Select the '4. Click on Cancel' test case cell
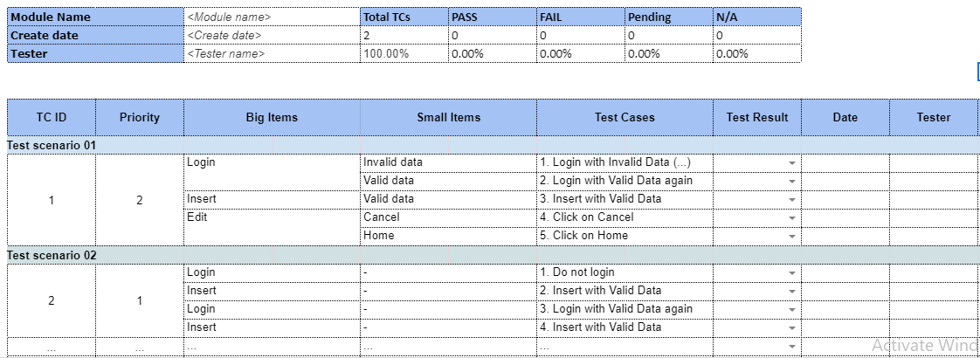The image size is (980, 358). pos(624,217)
